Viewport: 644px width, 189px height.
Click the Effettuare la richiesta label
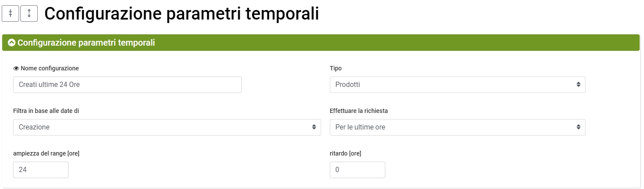click(359, 111)
